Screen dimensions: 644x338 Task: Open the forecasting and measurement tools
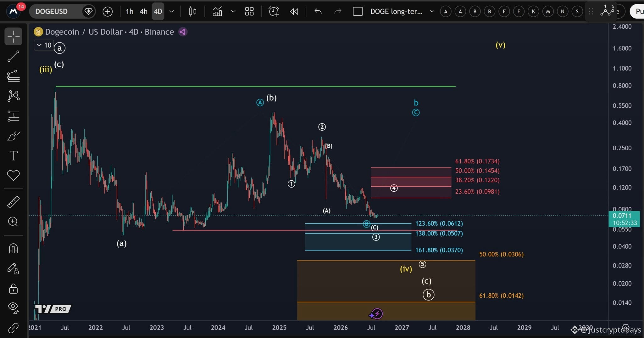click(13, 116)
